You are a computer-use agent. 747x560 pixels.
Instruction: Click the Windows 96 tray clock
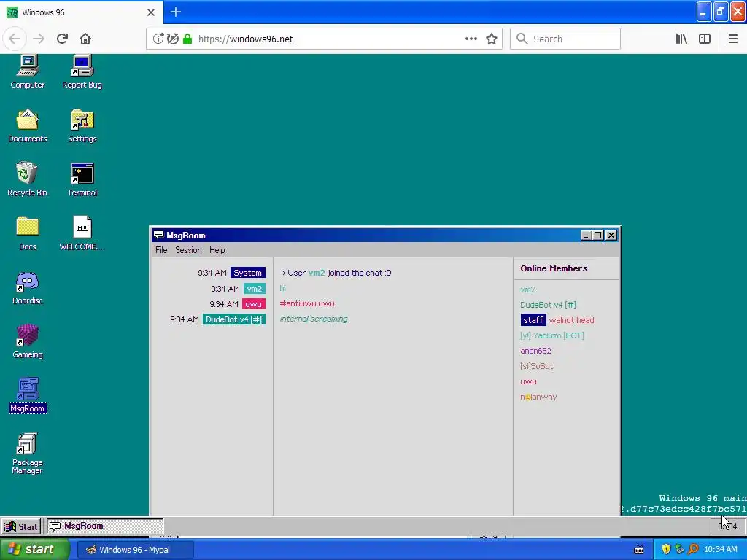(x=727, y=526)
